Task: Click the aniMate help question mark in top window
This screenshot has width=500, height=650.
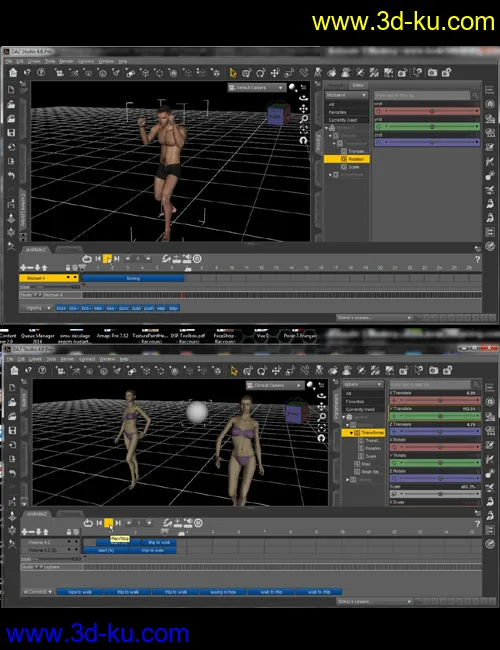Action: pyautogui.click(x=477, y=259)
